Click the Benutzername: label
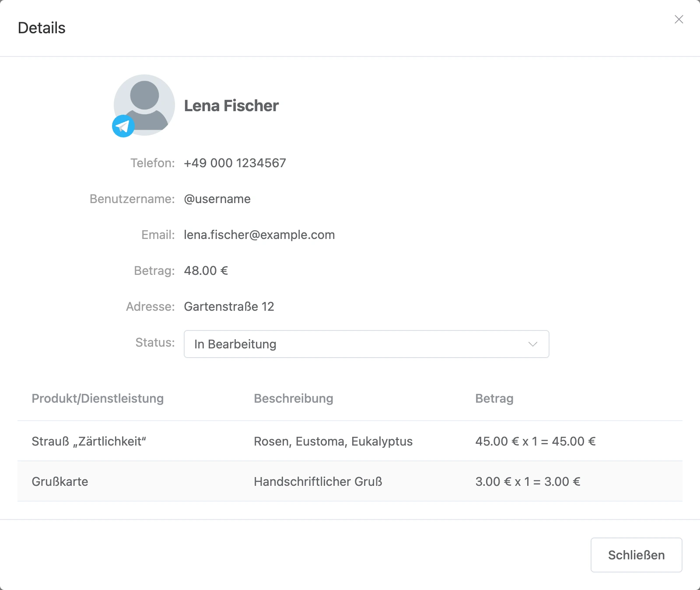The image size is (700, 590). point(132,199)
